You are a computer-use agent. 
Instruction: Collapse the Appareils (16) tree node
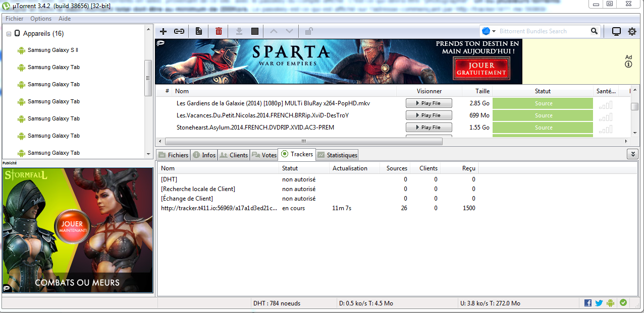[9, 34]
